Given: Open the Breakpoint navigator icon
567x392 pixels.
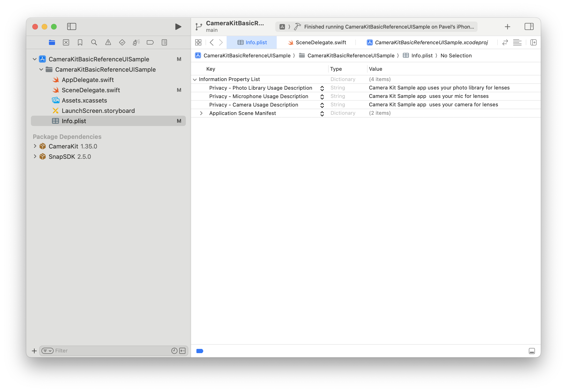Looking at the screenshot, I should [150, 42].
